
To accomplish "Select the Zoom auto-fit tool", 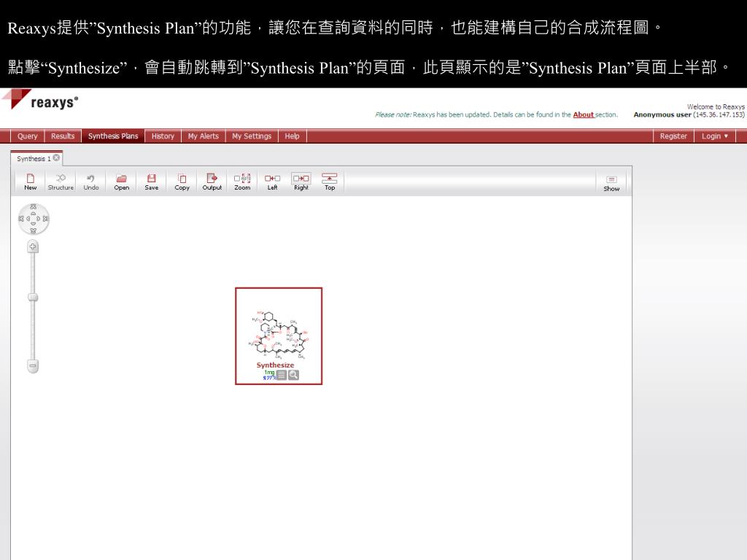I will 242,182.
